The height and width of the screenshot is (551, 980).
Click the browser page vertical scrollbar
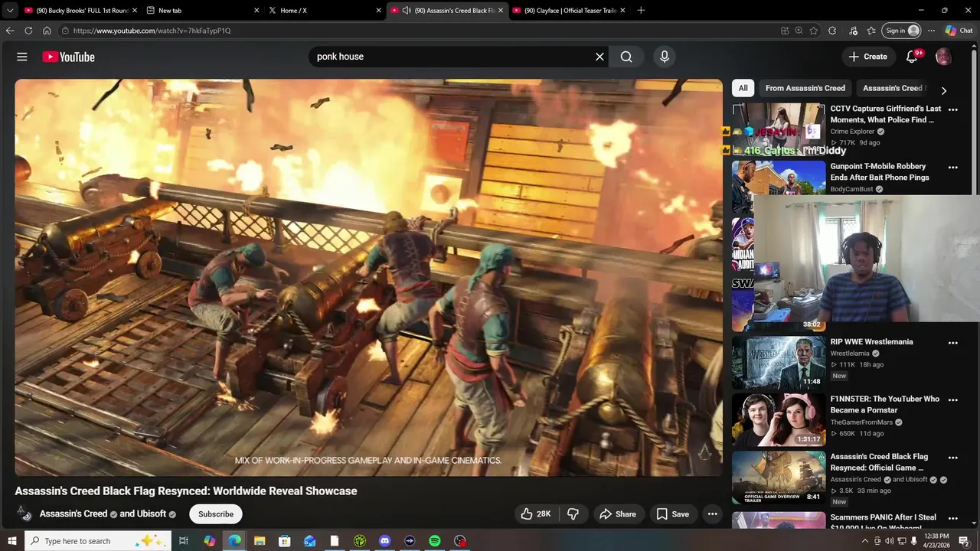(975, 286)
